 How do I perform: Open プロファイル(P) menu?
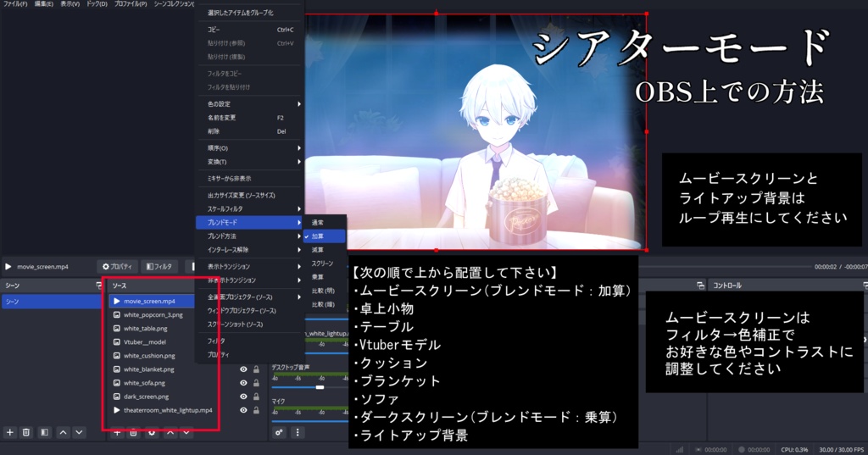131,4
